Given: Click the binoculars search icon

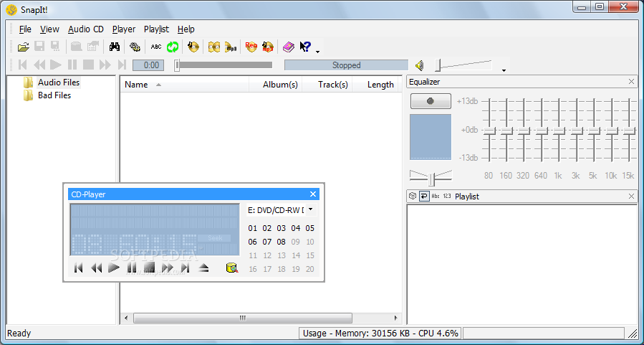Looking at the screenshot, I should tap(114, 47).
